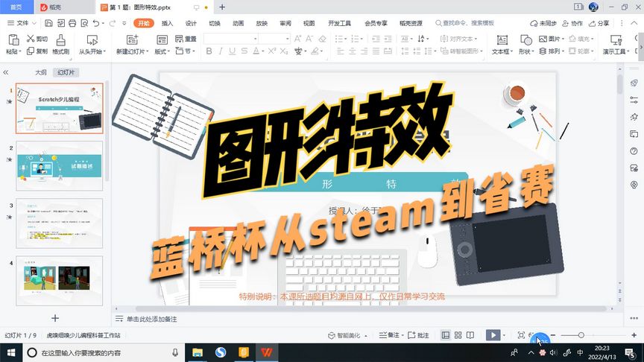This screenshot has width=644, height=362.
Task: Open the slideshow play options arrow
Action: 504,335
